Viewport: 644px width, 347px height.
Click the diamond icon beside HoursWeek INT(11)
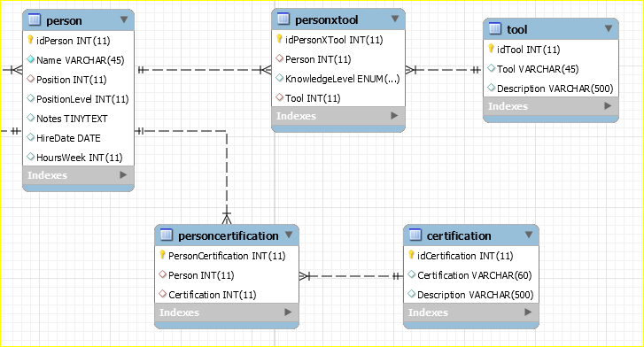(30, 157)
